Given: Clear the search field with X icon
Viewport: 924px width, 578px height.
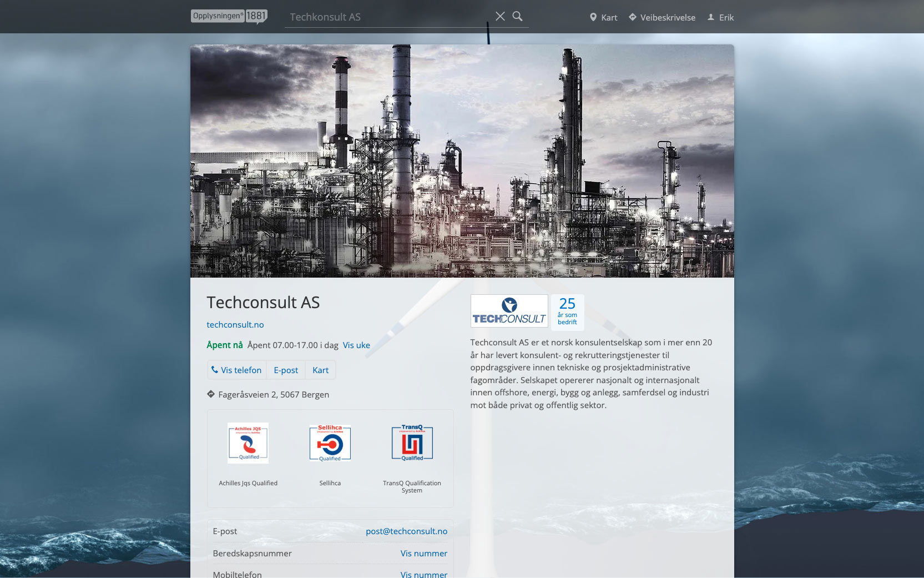Looking at the screenshot, I should (x=500, y=17).
